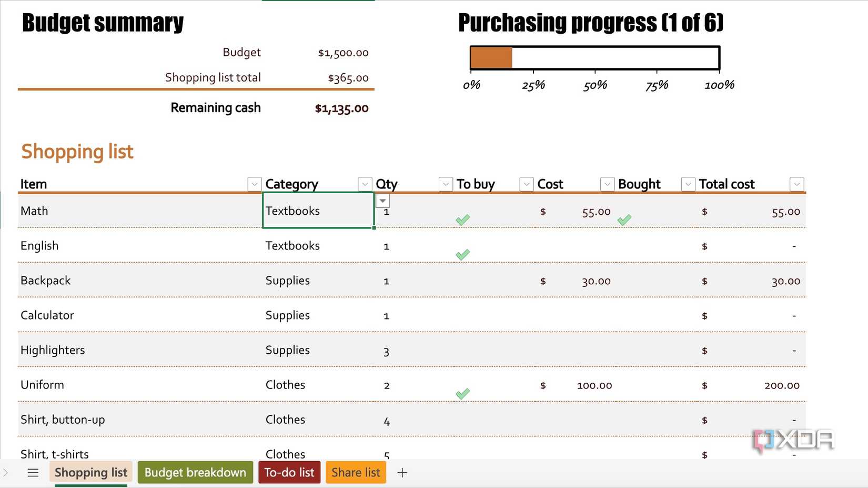868x488 pixels.
Task: Open the Item column filter dropdown
Action: coord(254,184)
